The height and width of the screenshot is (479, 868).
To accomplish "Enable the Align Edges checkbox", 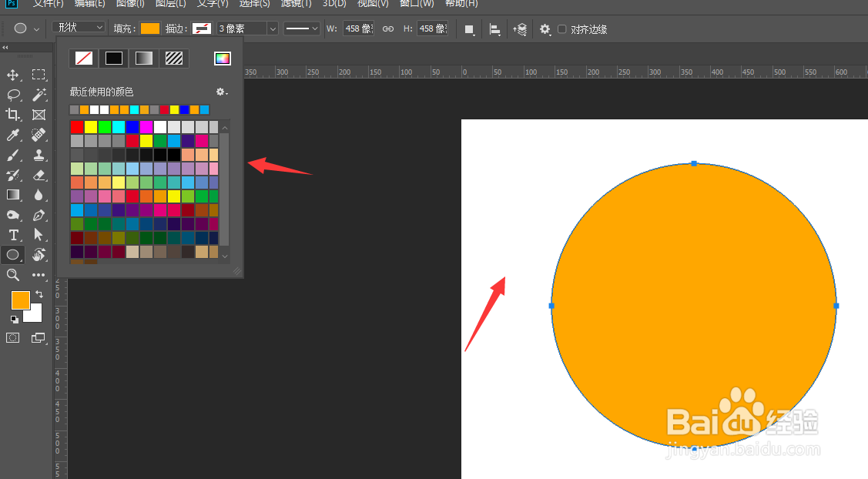I will point(562,28).
